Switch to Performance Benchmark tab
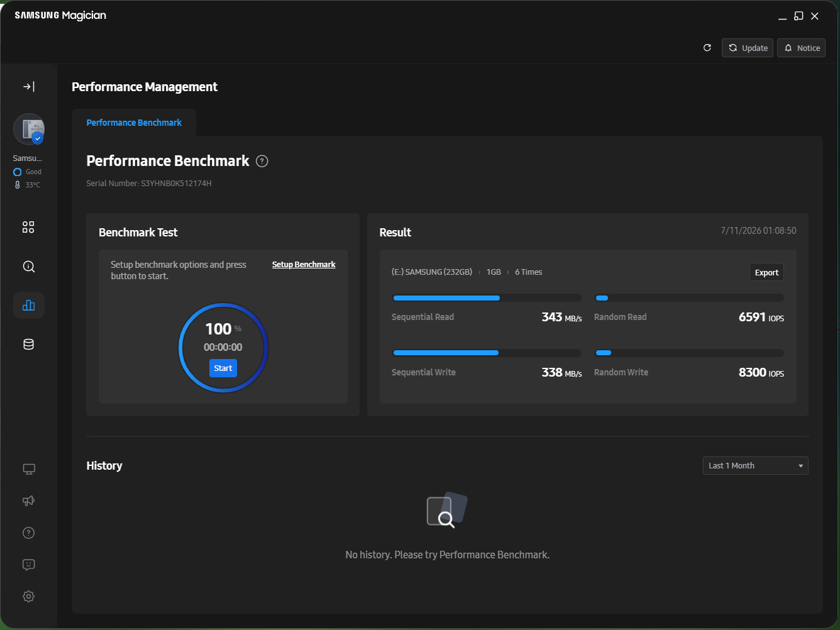The width and height of the screenshot is (840, 630). 134,123
